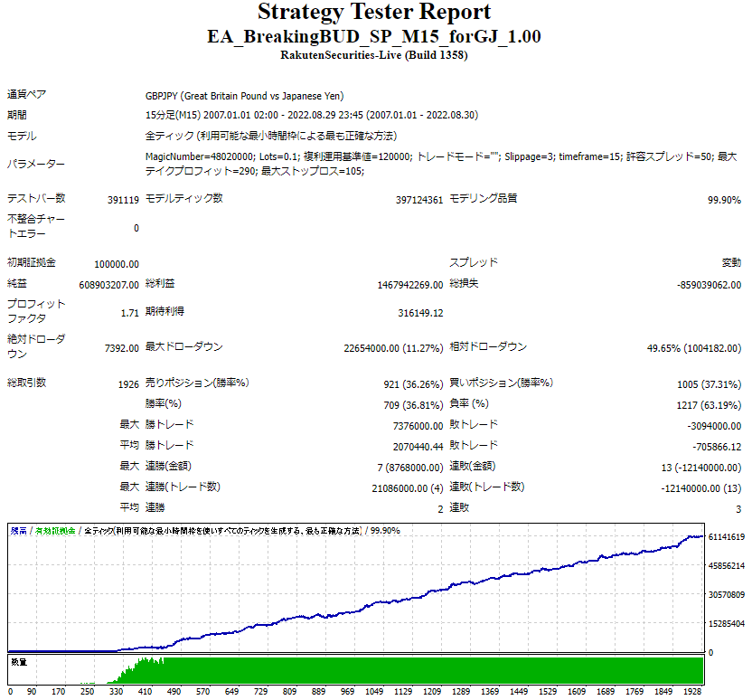Click the gross profit value '1467942269.00'
This screenshot has width=752, height=700.
click(410, 285)
